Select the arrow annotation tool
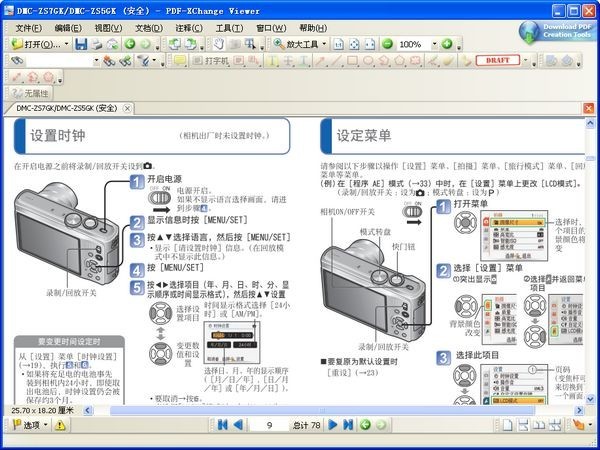This screenshot has height=450, width=600. (320, 60)
